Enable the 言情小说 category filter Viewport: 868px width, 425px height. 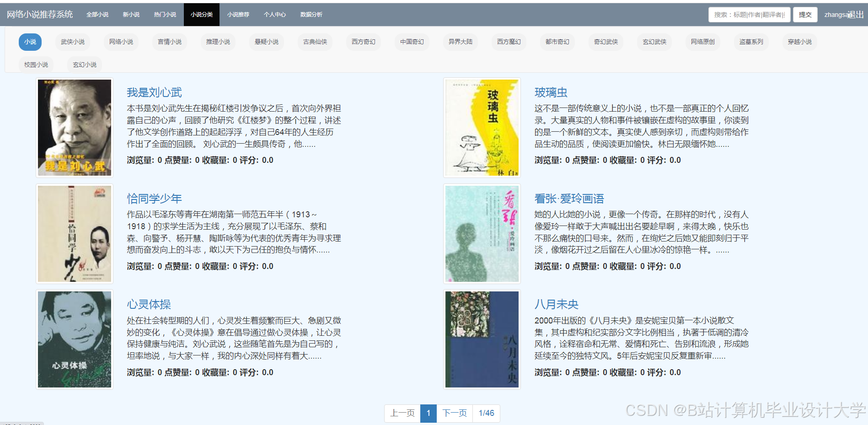[x=170, y=42]
